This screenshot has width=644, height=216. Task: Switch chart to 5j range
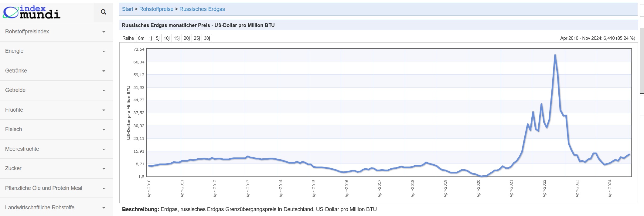(158, 38)
